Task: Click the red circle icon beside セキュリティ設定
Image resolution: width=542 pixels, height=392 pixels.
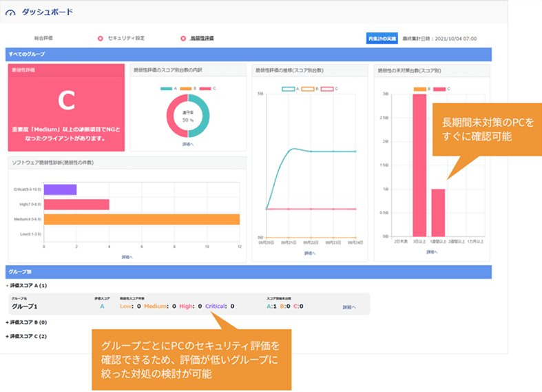Action: coord(101,39)
